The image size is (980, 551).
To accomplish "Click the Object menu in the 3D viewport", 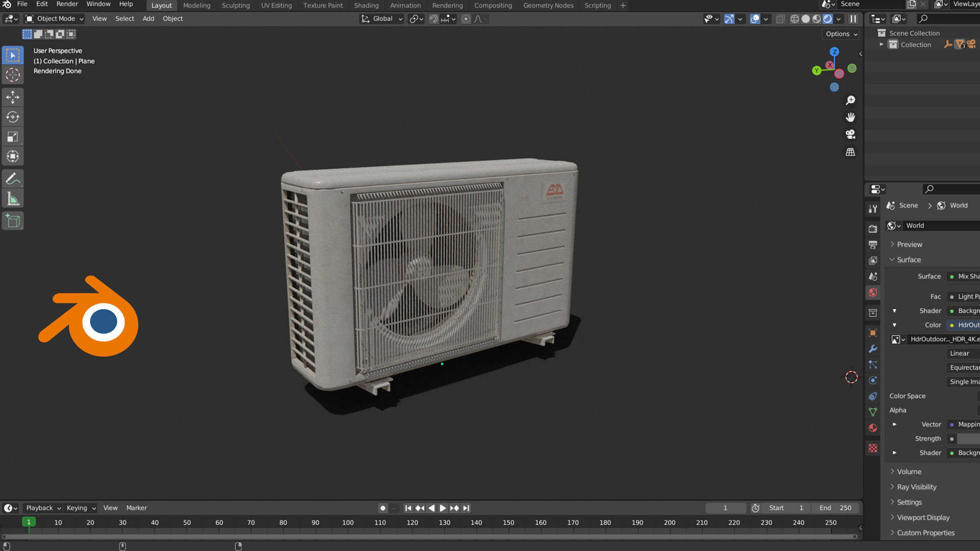I will pyautogui.click(x=173, y=19).
